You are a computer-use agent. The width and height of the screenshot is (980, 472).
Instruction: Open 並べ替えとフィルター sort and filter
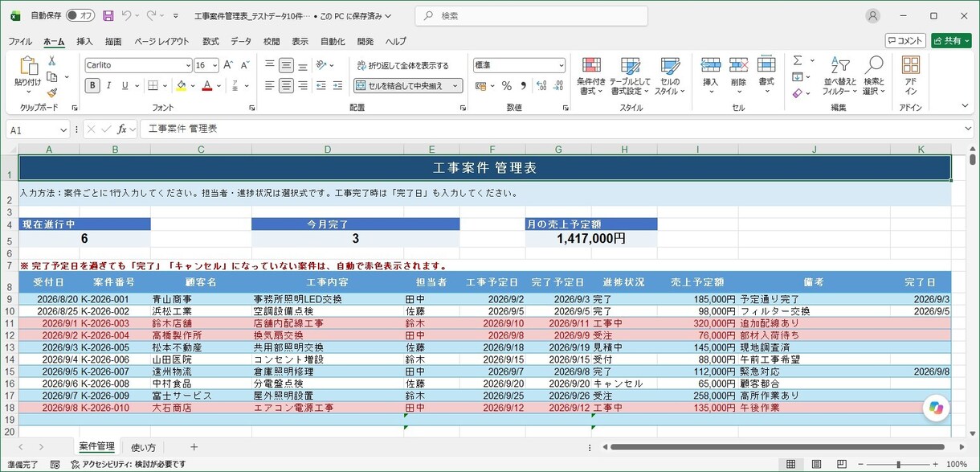pos(839,76)
